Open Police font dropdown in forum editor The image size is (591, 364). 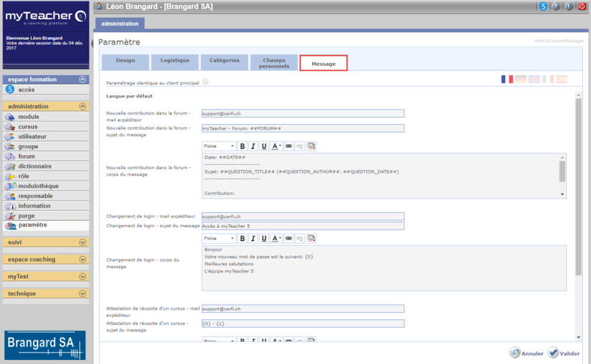point(219,146)
